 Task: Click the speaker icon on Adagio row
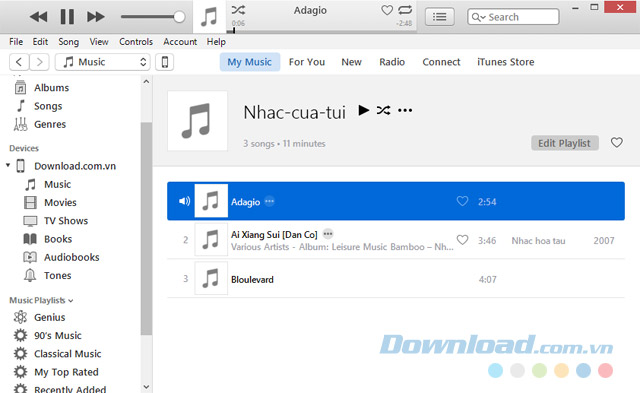click(184, 201)
